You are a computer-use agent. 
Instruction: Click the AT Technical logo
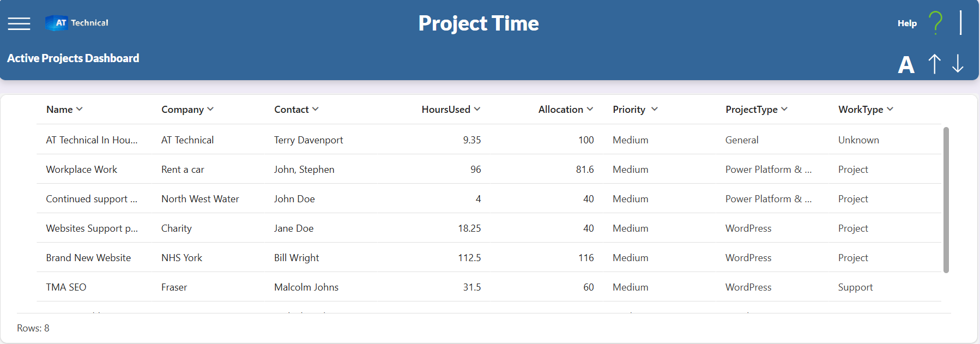(x=77, y=23)
